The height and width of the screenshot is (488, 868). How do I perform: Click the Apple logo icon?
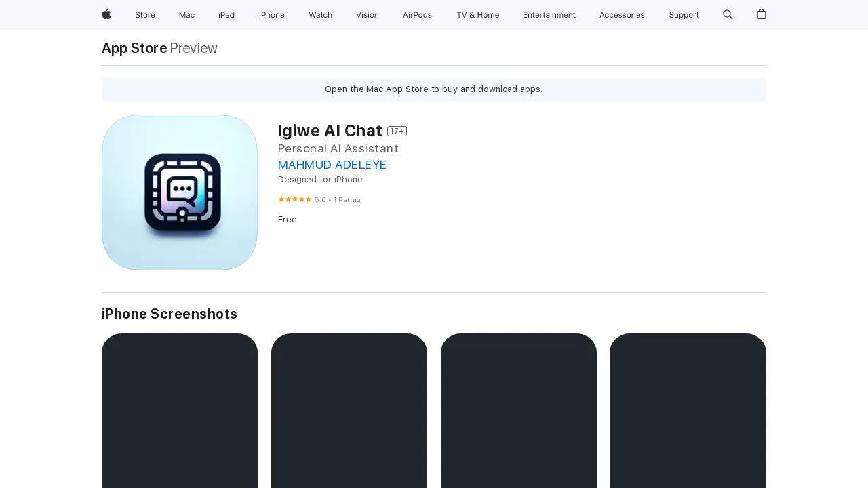(105, 15)
